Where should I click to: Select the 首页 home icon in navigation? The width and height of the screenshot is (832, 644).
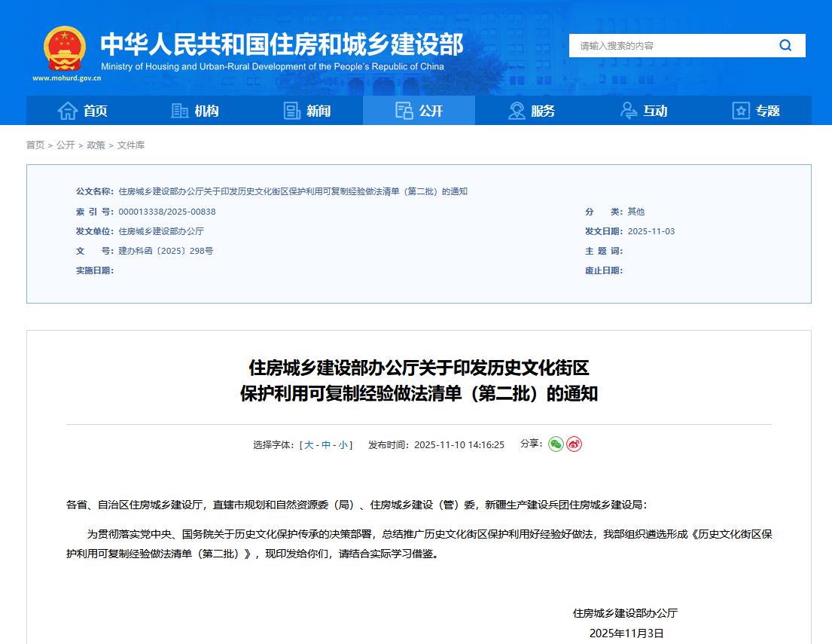(67, 110)
